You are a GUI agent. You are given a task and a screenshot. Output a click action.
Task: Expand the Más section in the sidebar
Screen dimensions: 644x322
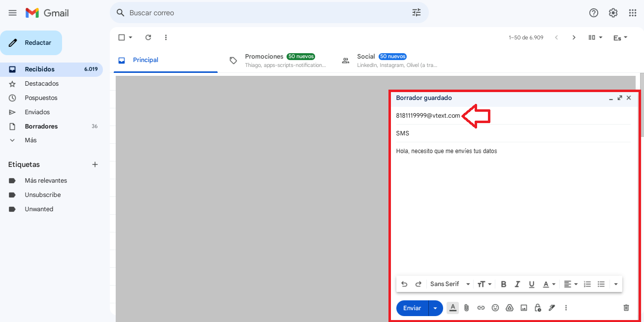(x=31, y=140)
